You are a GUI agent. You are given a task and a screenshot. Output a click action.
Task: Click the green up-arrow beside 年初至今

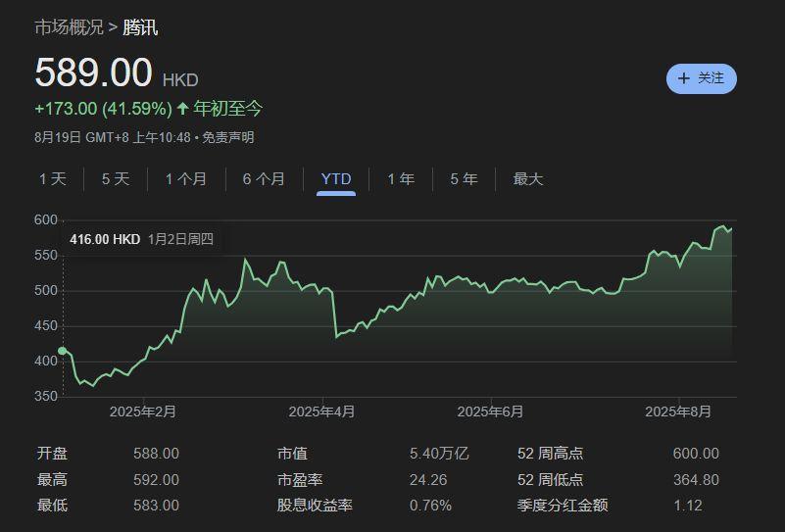pyautogui.click(x=182, y=108)
